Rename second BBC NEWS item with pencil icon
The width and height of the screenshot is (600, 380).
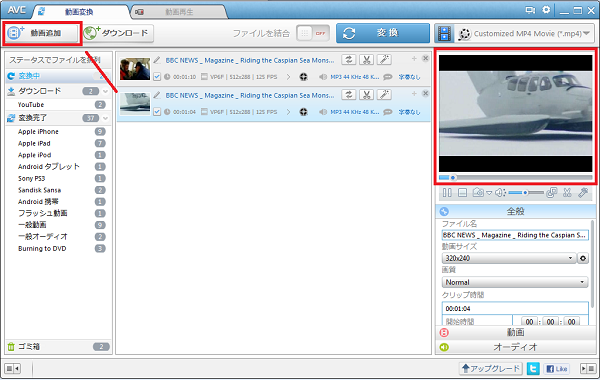tap(157, 95)
